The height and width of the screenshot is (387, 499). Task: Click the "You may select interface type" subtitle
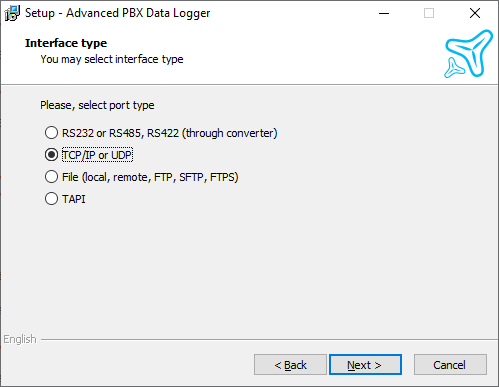coord(112,59)
